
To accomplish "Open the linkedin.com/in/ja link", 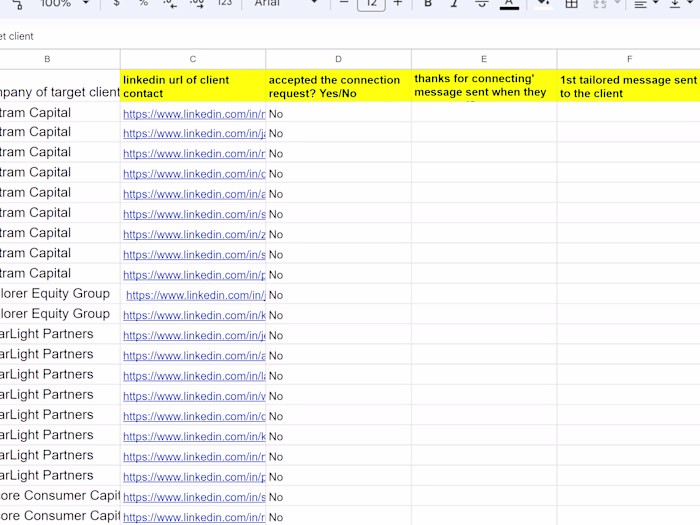I will pyautogui.click(x=194, y=133).
